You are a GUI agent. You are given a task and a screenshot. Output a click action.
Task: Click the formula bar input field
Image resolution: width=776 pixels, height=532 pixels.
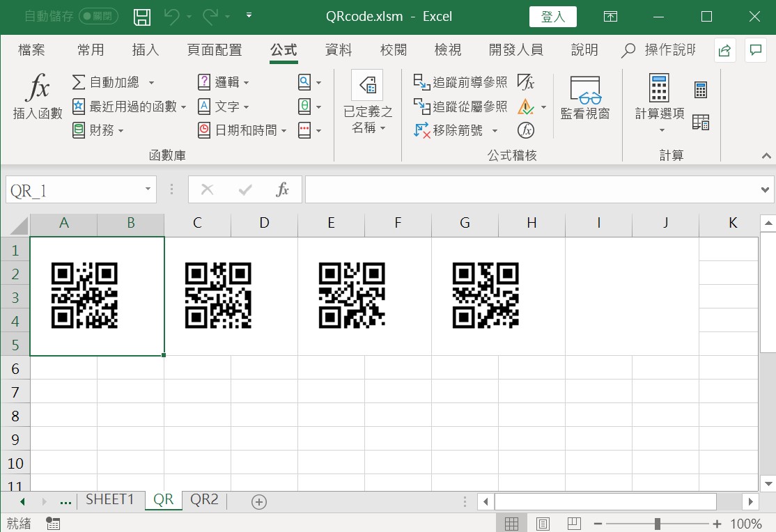point(531,189)
